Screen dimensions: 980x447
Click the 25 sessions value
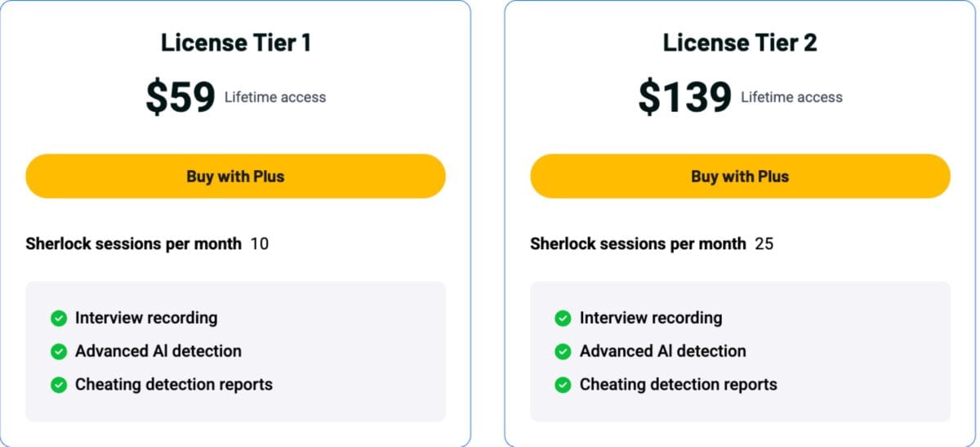coord(764,244)
